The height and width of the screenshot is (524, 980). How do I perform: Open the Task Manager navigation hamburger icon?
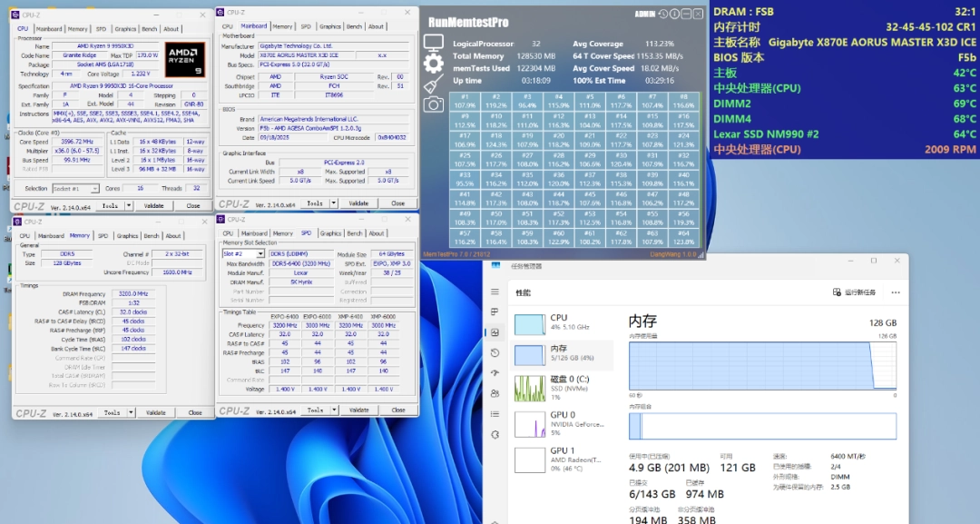(x=495, y=292)
